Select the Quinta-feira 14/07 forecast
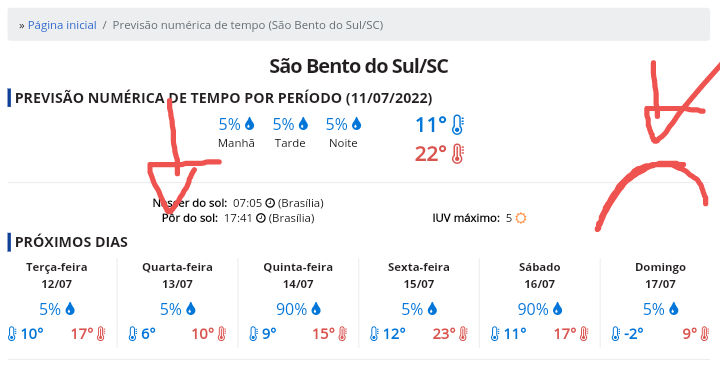This screenshot has width=720, height=367. (298, 302)
